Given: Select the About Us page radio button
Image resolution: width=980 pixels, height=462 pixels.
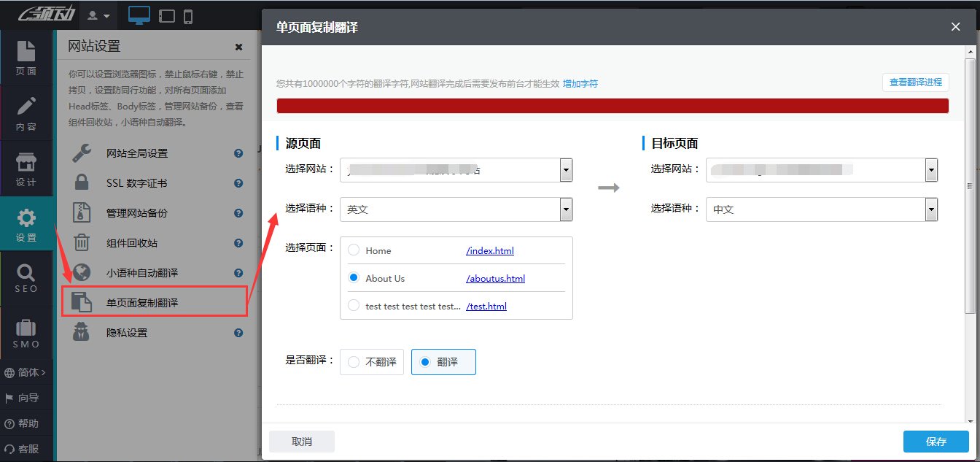Looking at the screenshot, I should click(353, 278).
